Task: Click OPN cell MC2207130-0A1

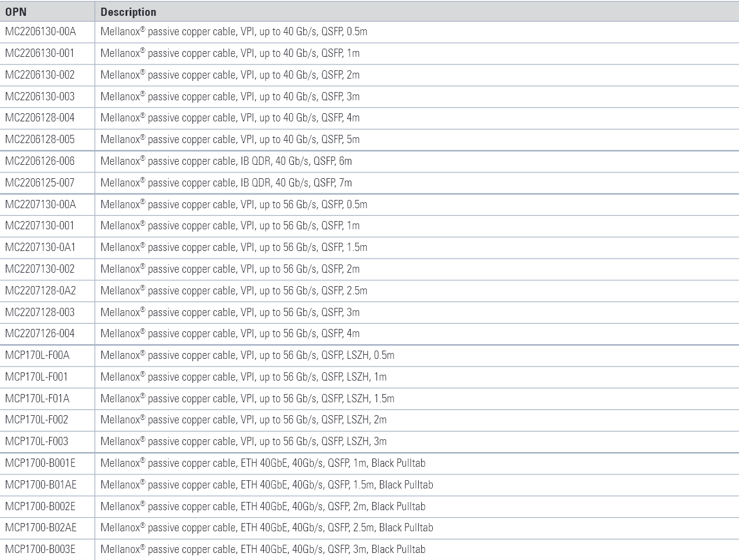Action: pyautogui.click(x=40, y=247)
